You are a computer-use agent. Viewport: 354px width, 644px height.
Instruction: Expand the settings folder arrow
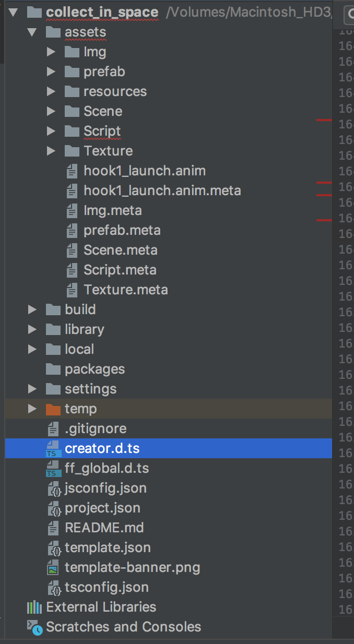(x=32, y=389)
